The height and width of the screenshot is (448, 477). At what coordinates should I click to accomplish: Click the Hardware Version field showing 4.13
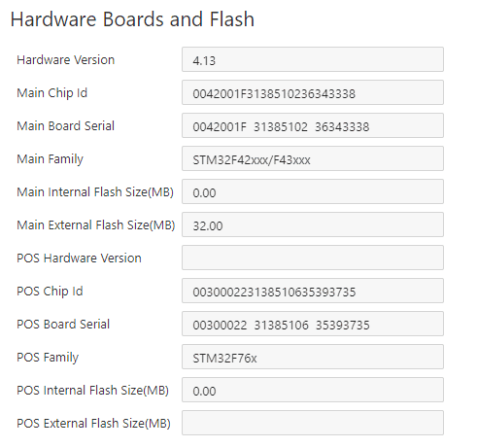pyautogui.click(x=313, y=59)
